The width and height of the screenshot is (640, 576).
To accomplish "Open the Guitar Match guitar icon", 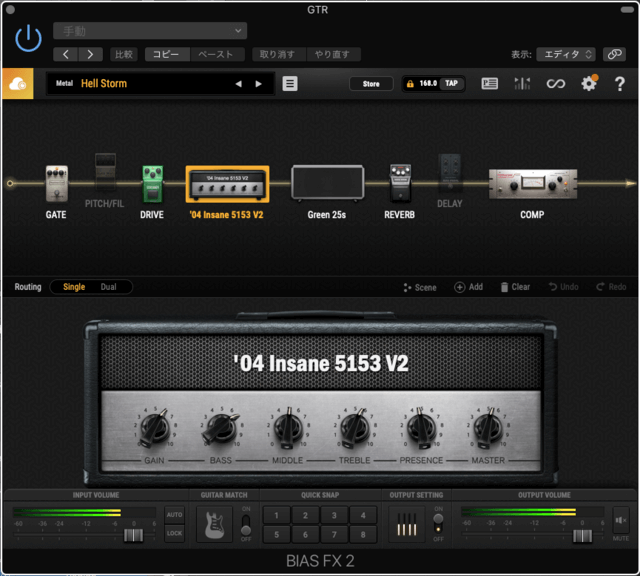I will 214,524.
